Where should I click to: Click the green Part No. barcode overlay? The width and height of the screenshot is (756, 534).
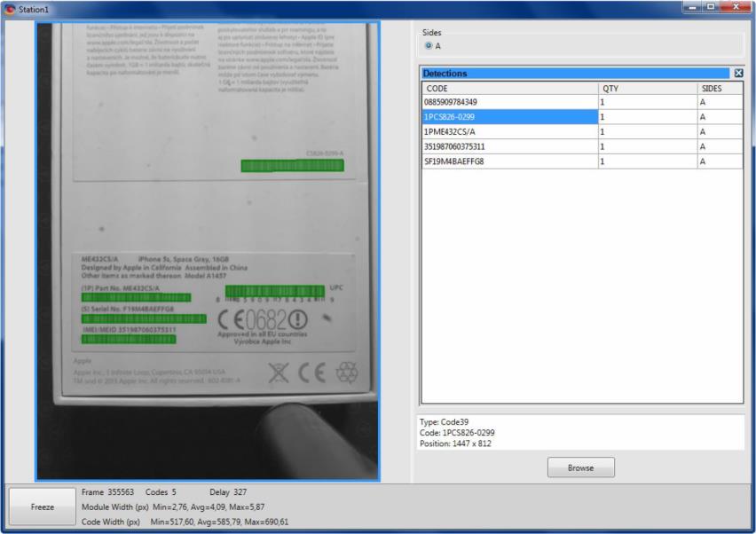coord(136,297)
